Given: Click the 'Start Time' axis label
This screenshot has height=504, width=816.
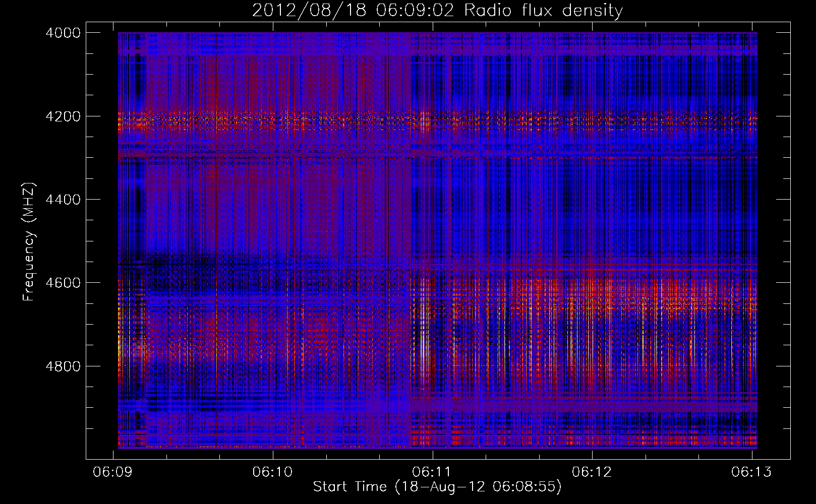Looking at the screenshot, I should [437, 487].
